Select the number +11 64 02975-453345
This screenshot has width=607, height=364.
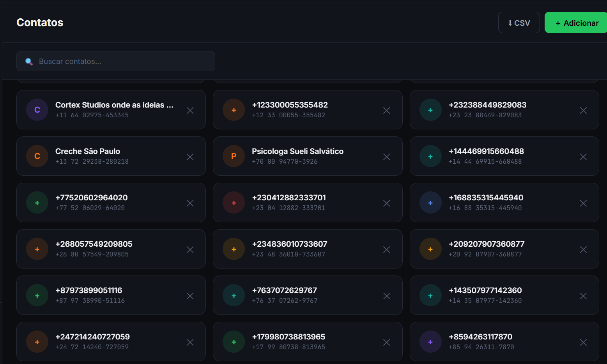pos(92,115)
